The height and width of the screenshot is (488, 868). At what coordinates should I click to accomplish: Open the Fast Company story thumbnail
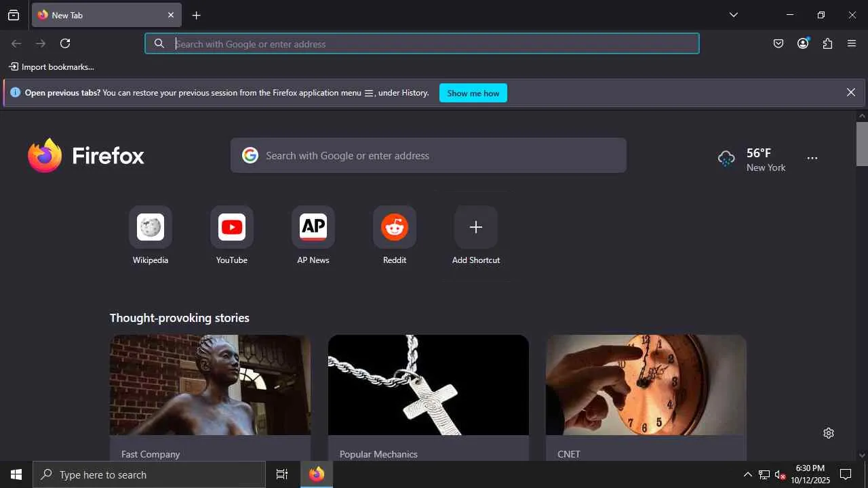(x=210, y=385)
